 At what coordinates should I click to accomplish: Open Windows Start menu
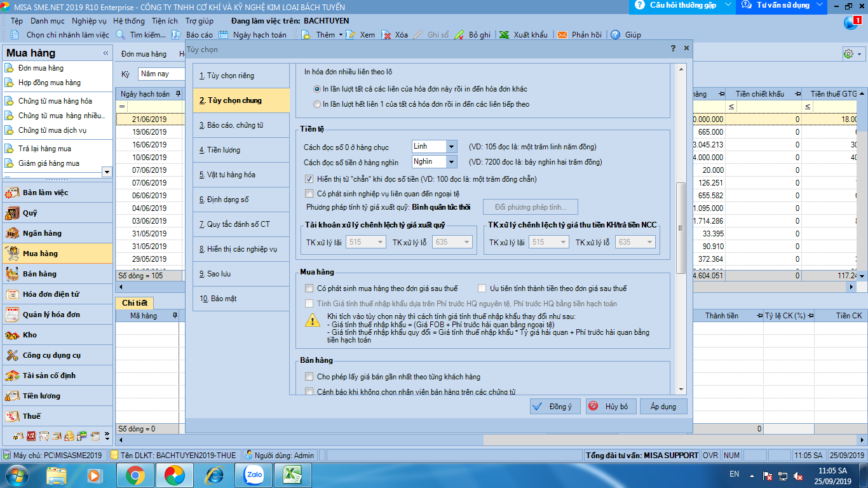coord(15,475)
